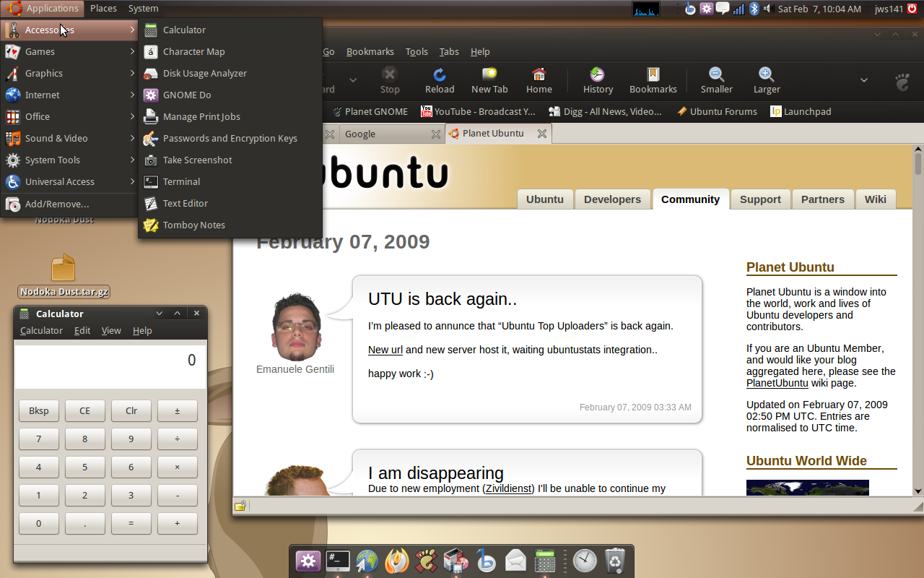Close the Google browser tab

[435, 134]
